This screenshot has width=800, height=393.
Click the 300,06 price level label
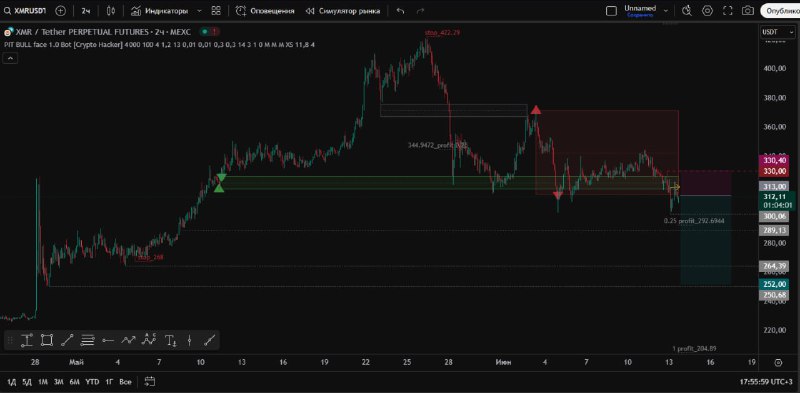click(774, 216)
